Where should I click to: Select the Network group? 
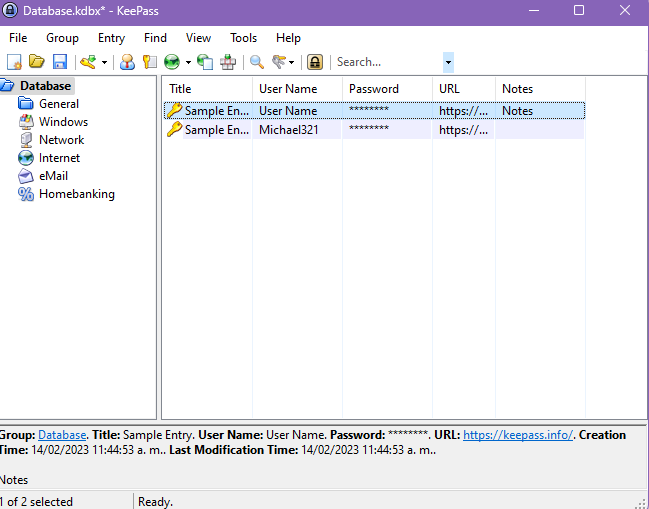tap(62, 140)
